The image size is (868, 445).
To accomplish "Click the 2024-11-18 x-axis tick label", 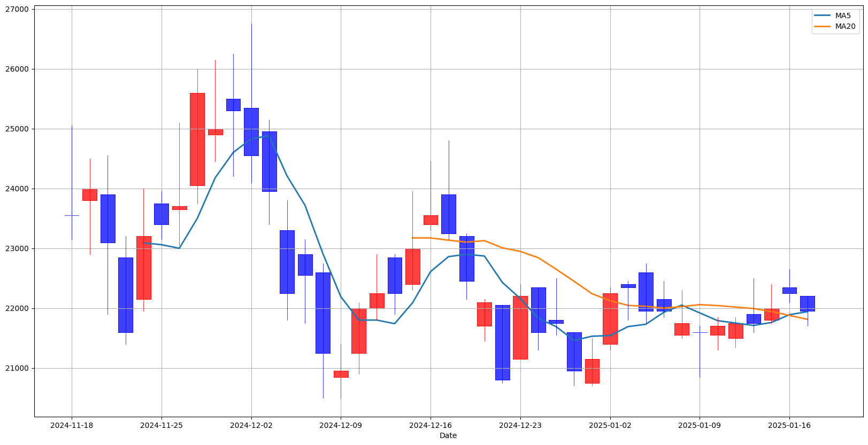I will coord(72,425).
